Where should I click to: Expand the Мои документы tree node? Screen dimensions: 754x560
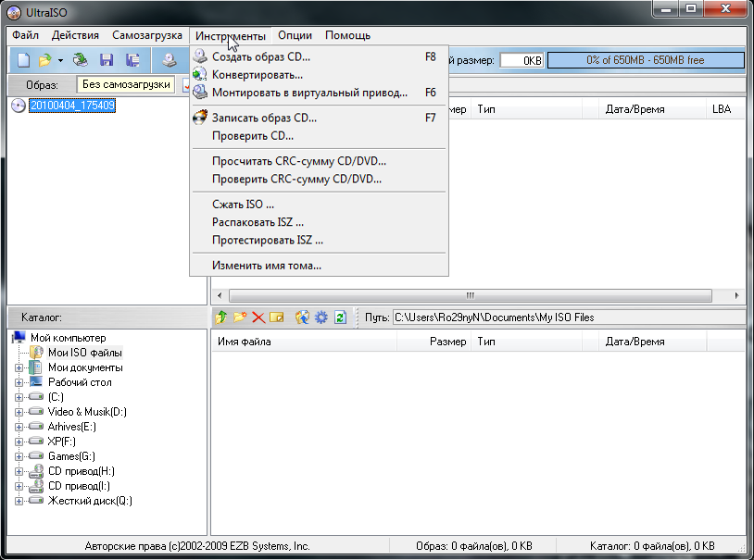pos(19,367)
